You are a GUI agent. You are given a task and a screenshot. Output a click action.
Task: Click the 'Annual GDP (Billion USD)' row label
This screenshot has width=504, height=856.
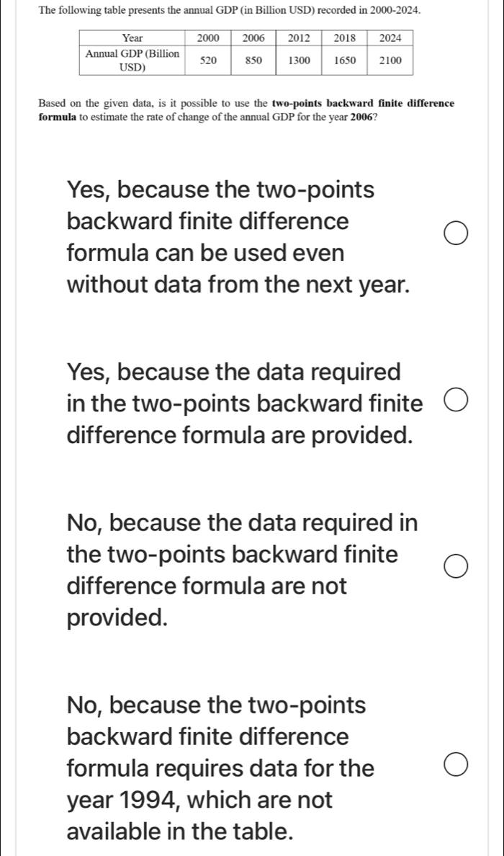coord(132,60)
